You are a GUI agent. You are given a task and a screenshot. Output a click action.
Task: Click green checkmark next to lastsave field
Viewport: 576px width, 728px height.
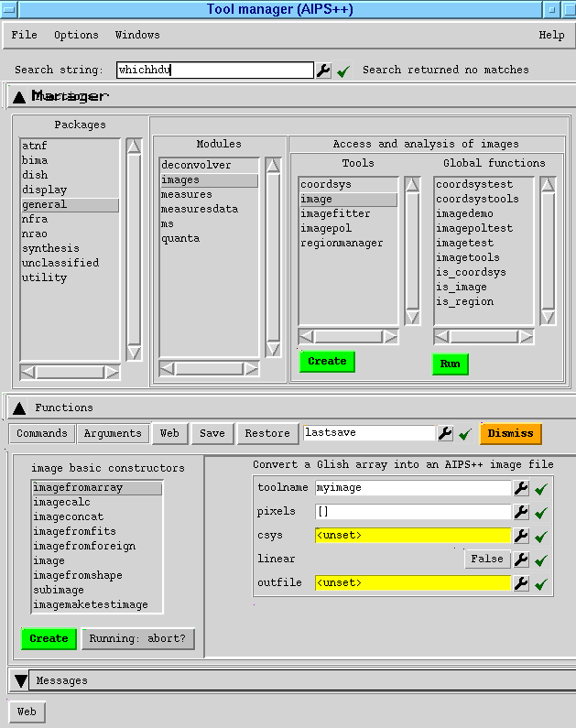point(465,434)
